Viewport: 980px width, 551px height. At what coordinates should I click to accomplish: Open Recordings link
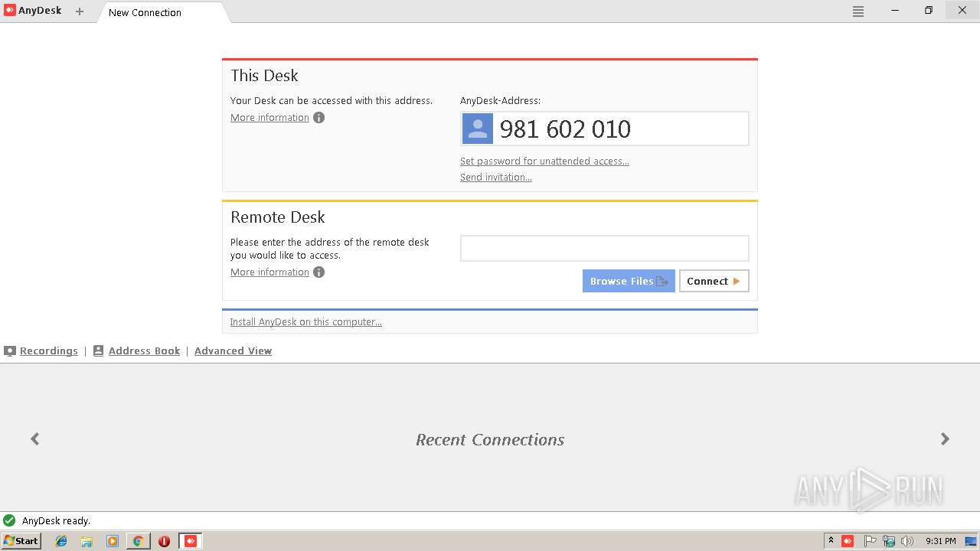pyautogui.click(x=49, y=350)
